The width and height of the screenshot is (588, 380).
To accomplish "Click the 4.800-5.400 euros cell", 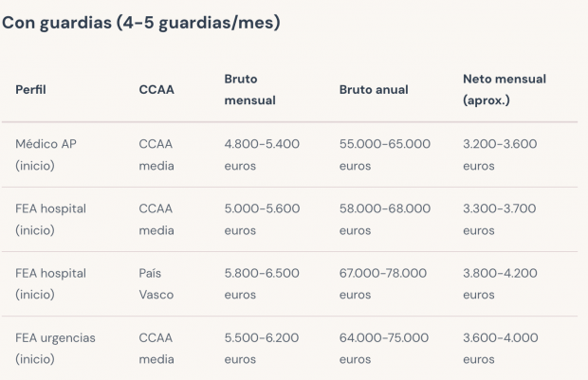I will point(262,154).
